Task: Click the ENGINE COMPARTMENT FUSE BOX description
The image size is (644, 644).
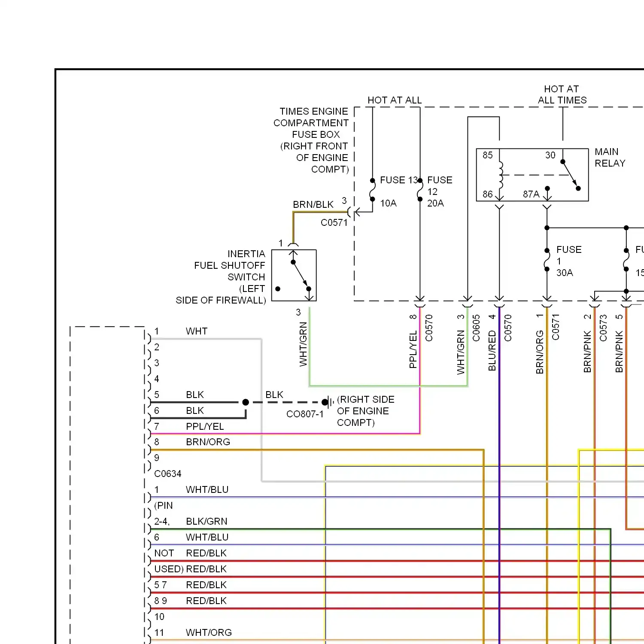Action: (x=312, y=140)
